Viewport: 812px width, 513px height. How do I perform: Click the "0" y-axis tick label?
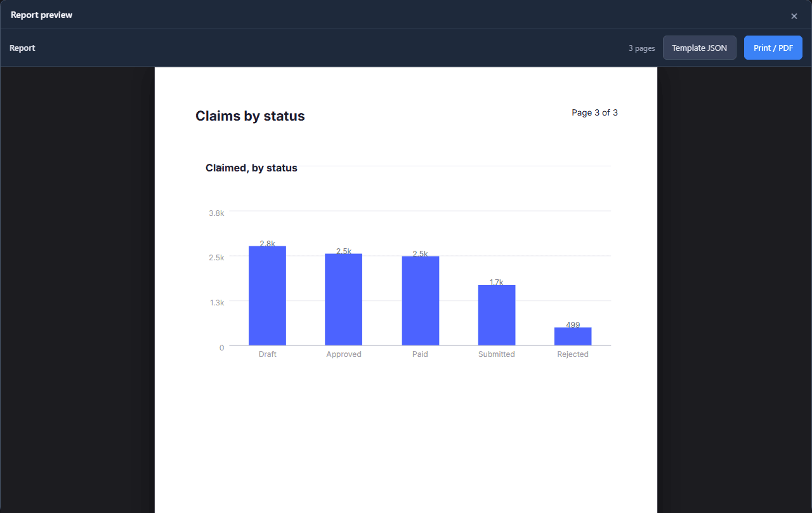222,347
